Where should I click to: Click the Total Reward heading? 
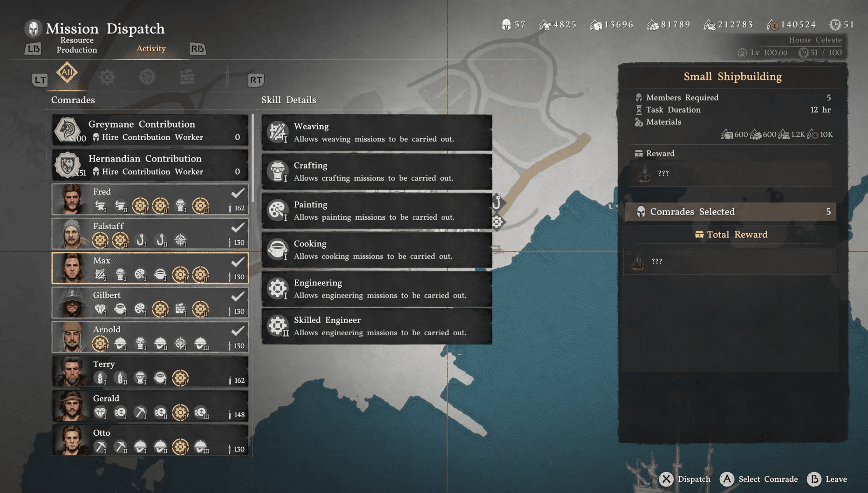tap(731, 235)
